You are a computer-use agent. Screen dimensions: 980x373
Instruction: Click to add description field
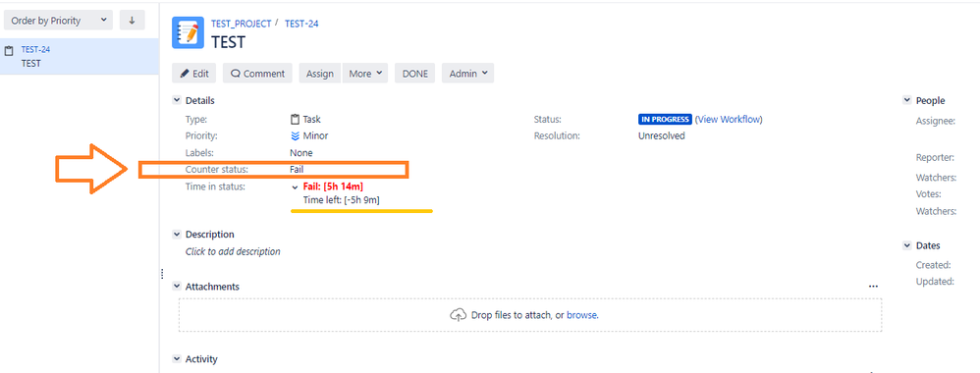coord(233,252)
